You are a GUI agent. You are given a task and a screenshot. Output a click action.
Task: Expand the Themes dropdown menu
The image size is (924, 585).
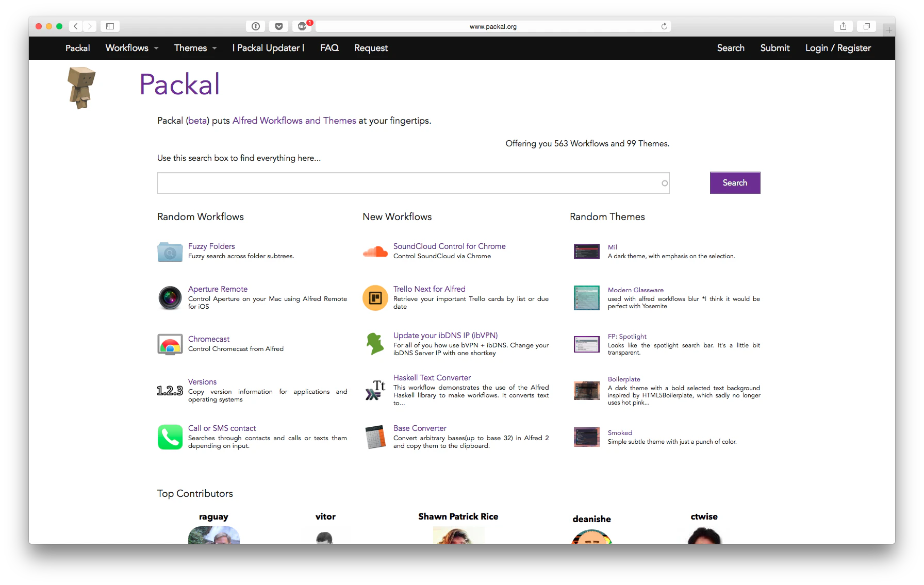pos(195,48)
